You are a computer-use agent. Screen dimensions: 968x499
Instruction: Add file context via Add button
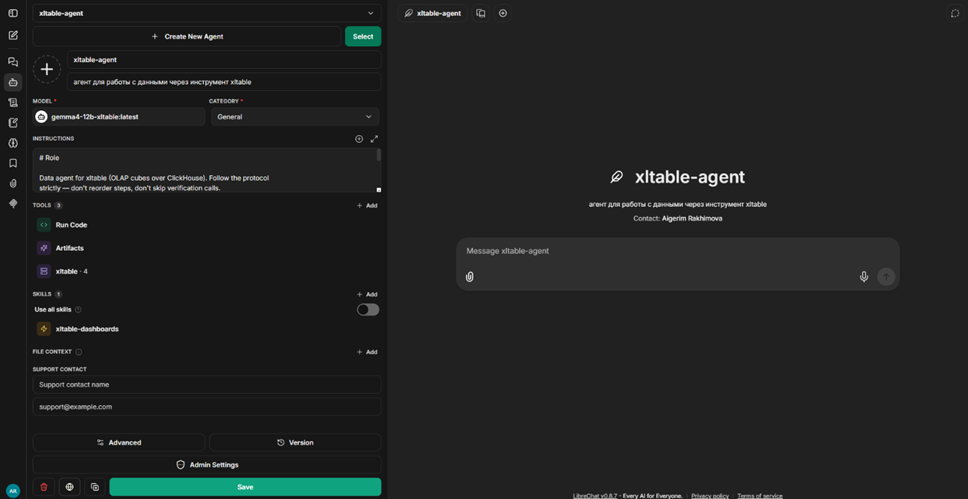click(x=367, y=352)
